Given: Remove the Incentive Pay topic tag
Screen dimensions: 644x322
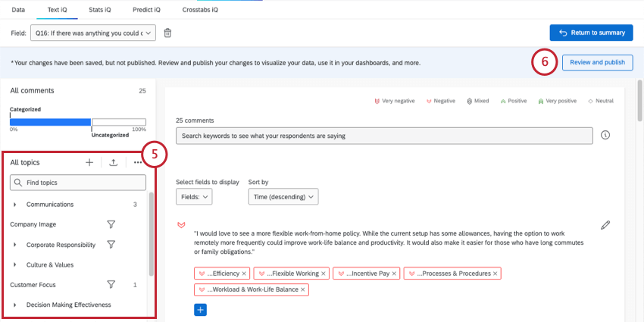Looking at the screenshot, I should tap(395, 273).
